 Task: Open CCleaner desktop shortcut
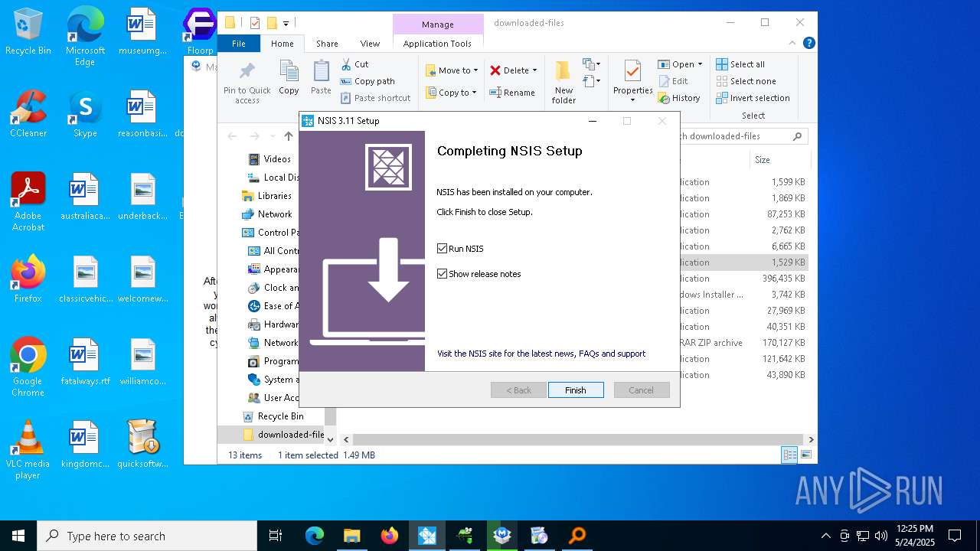[28, 114]
